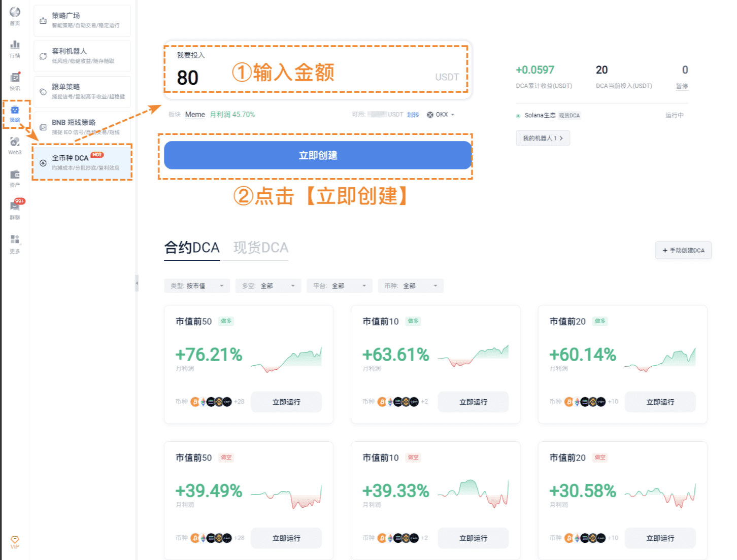Click coin icons in 市值前20 做多 card

[585, 402]
